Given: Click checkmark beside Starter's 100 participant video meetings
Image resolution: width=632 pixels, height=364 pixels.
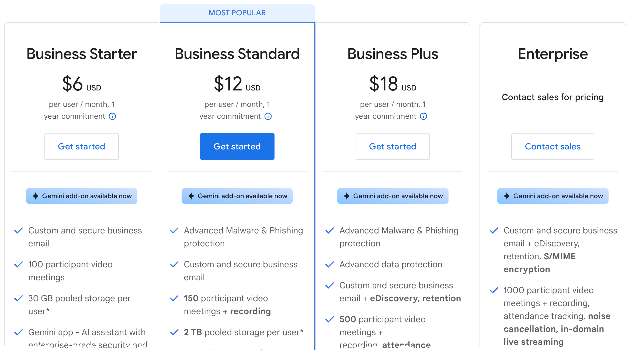Looking at the screenshot, I should (18, 265).
